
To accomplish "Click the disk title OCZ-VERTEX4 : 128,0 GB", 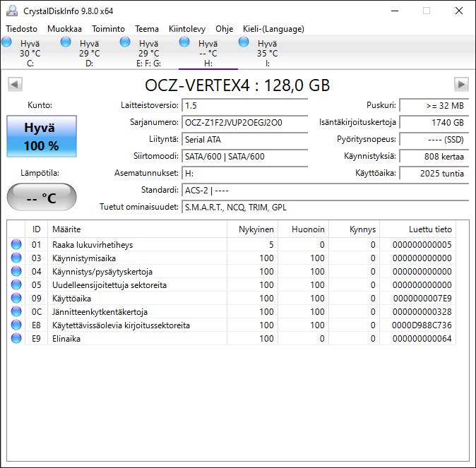I will click(x=237, y=85).
